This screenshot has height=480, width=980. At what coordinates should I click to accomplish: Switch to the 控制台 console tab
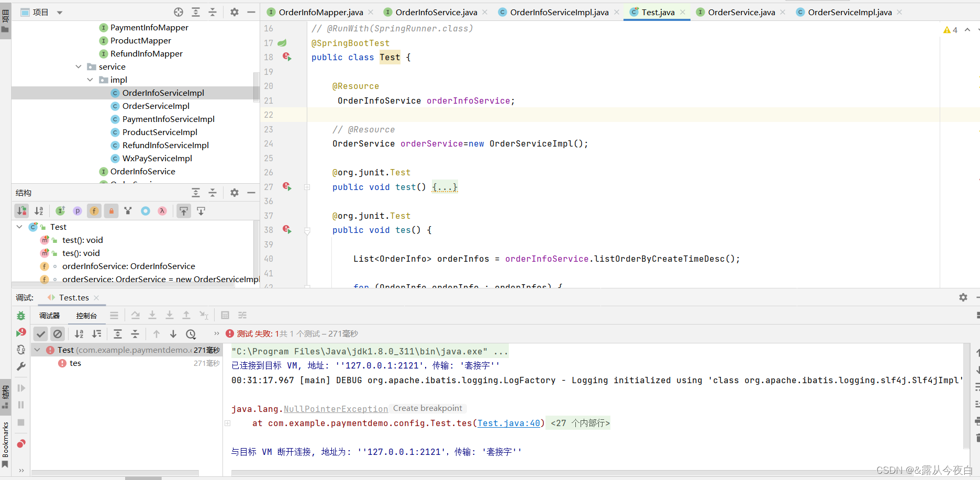coord(86,315)
